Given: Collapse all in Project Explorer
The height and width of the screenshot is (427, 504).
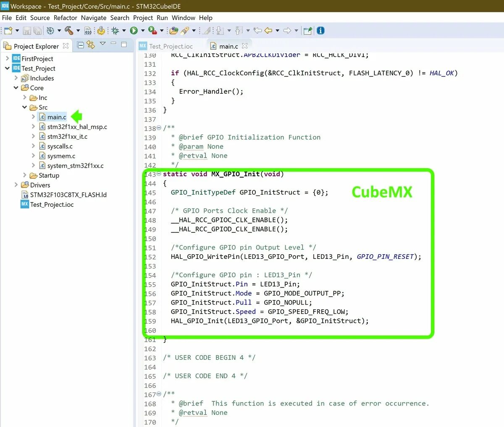Looking at the screenshot, I should click(81, 45).
